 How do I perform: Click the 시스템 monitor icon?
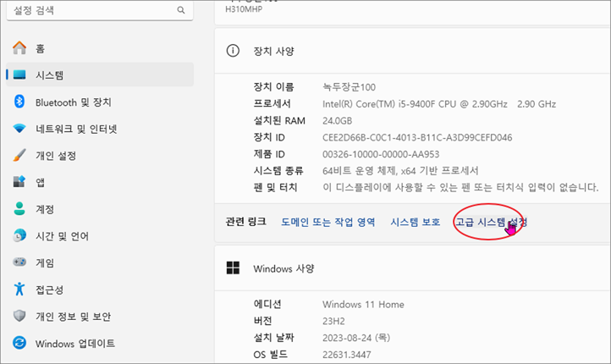coord(20,75)
